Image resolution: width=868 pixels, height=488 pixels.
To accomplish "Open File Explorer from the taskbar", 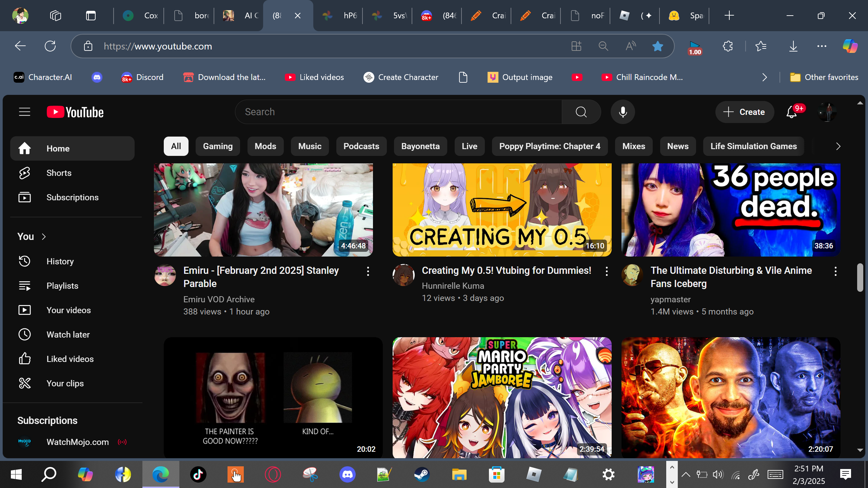I will pyautogui.click(x=459, y=474).
